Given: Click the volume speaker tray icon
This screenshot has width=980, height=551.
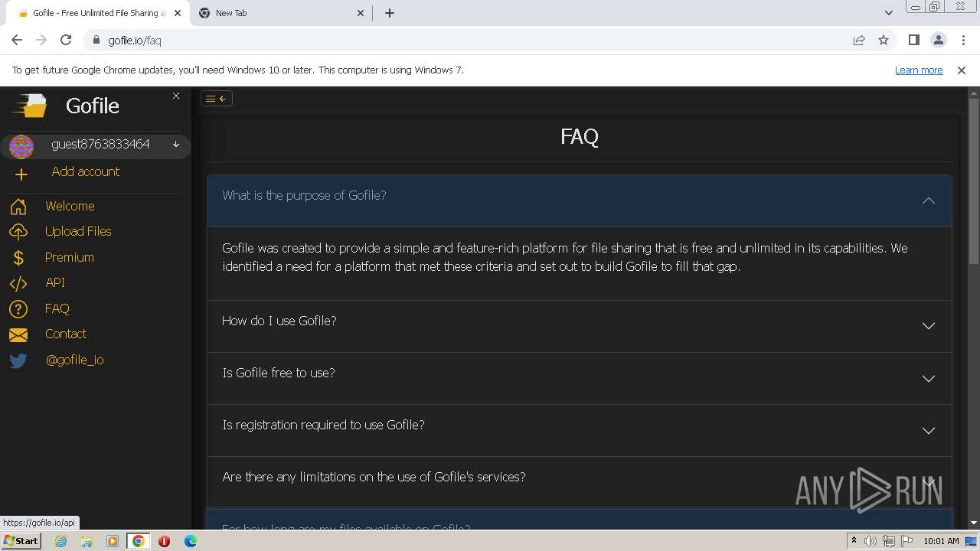Looking at the screenshot, I should coord(871,541).
